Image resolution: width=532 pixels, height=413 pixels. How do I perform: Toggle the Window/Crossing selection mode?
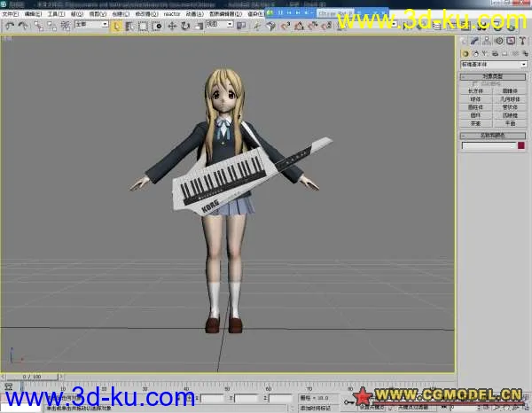pyautogui.click(x=156, y=26)
